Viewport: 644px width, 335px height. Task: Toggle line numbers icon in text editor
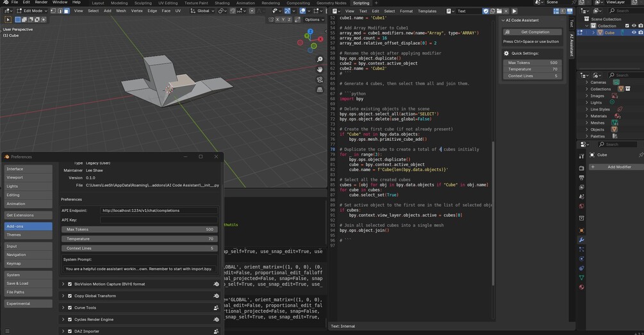[x=556, y=11]
